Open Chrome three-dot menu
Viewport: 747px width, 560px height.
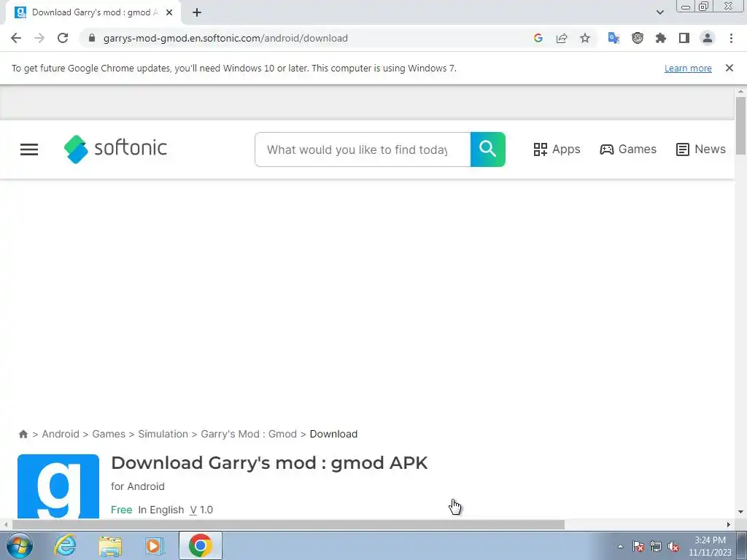731,38
